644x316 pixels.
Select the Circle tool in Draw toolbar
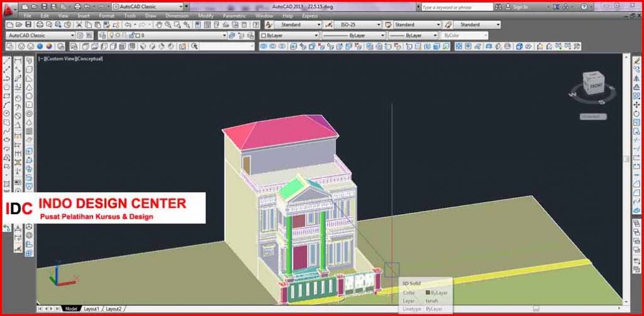click(x=7, y=113)
